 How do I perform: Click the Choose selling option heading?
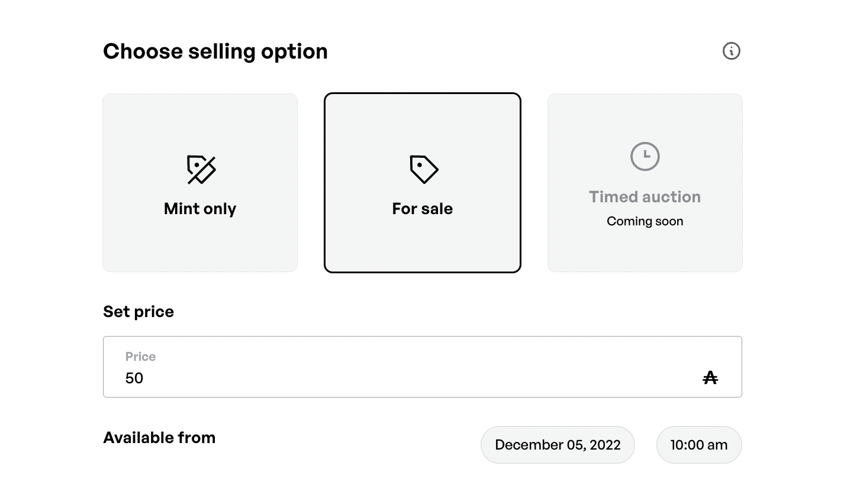(215, 51)
